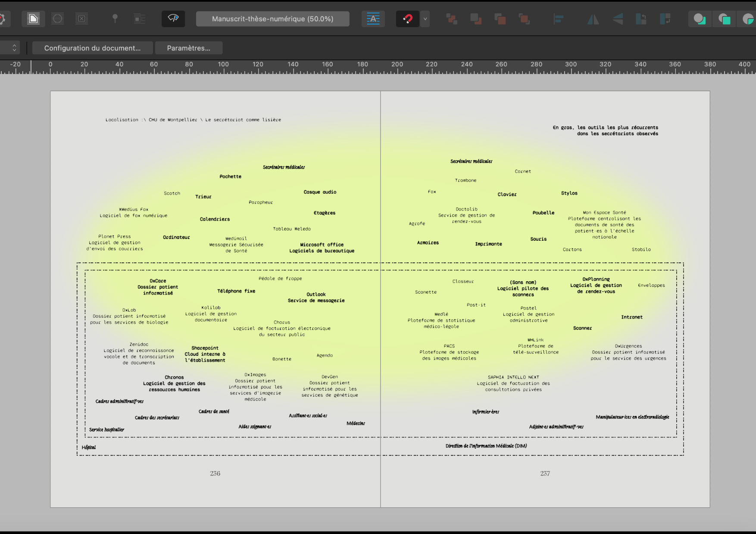Open the snapping options dropdown arrow
Screen dimensions: 756x534
tap(425, 19)
